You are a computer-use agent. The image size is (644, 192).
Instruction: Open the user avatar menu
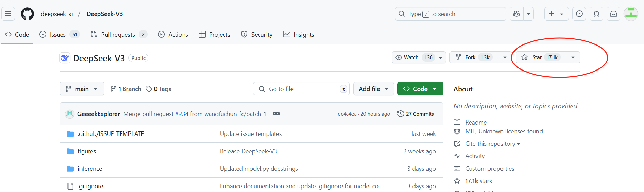pos(631,14)
